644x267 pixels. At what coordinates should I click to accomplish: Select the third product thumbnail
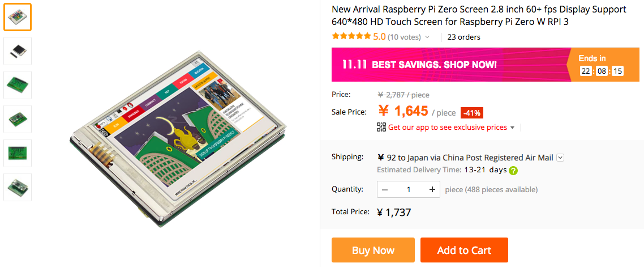18,85
